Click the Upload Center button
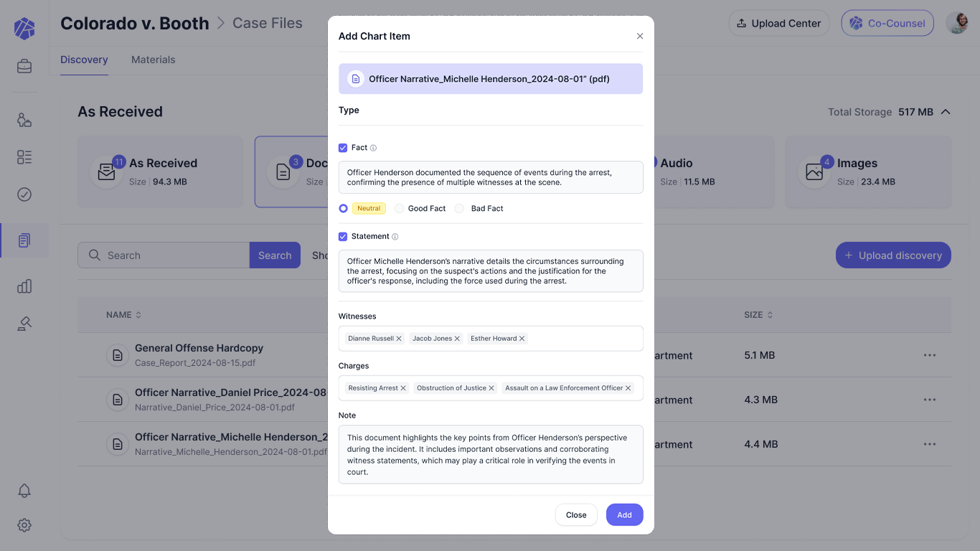The image size is (980, 551). click(x=778, y=23)
